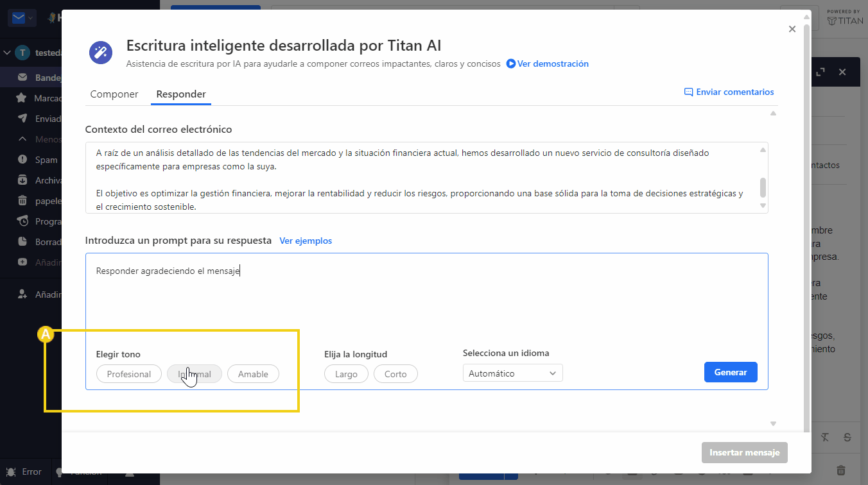This screenshot has height=485, width=868.
Task: Click the Insertar mensaje button
Action: (x=745, y=452)
